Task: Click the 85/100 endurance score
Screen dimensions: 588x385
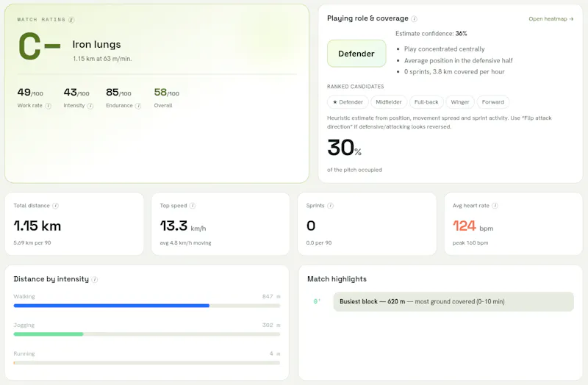Action: (118, 93)
